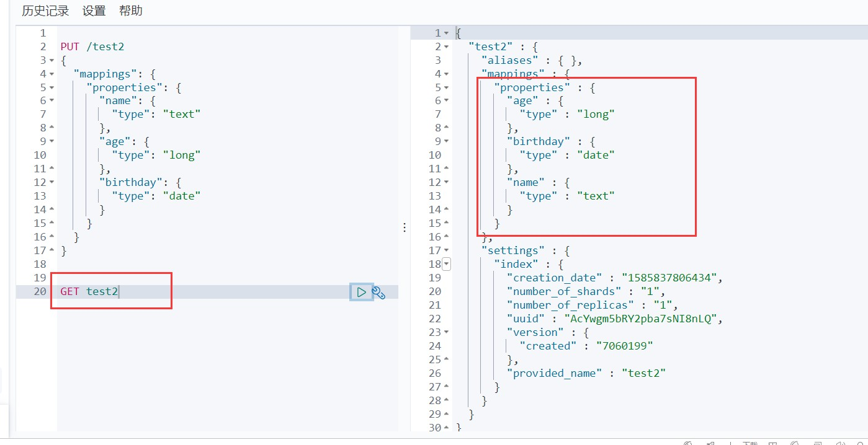Collapse "properties" block at editor line 5
The height and width of the screenshot is (445, 868).
[x=51, y=88]
